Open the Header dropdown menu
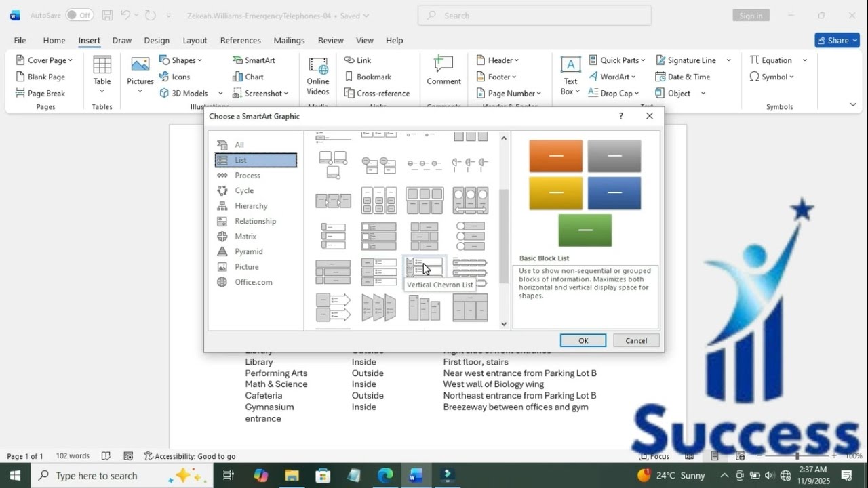The height and width of the screenshot is (488, 868). 497,60
